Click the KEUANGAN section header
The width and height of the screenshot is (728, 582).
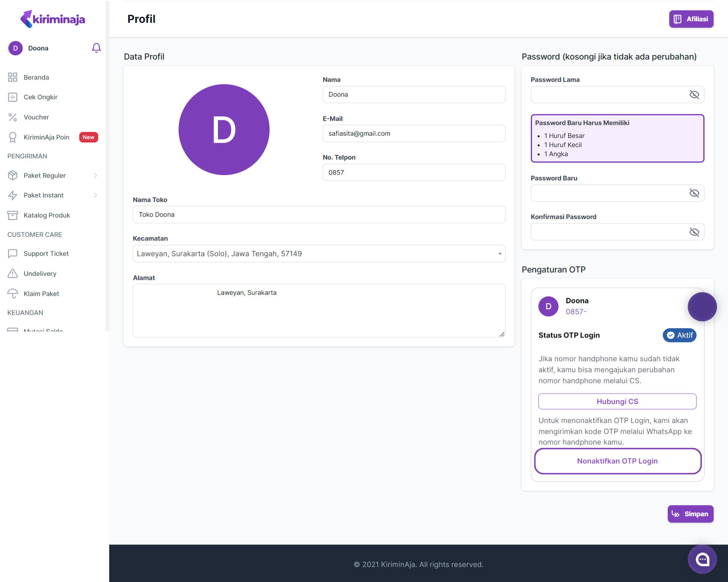(x=25, y=313)
